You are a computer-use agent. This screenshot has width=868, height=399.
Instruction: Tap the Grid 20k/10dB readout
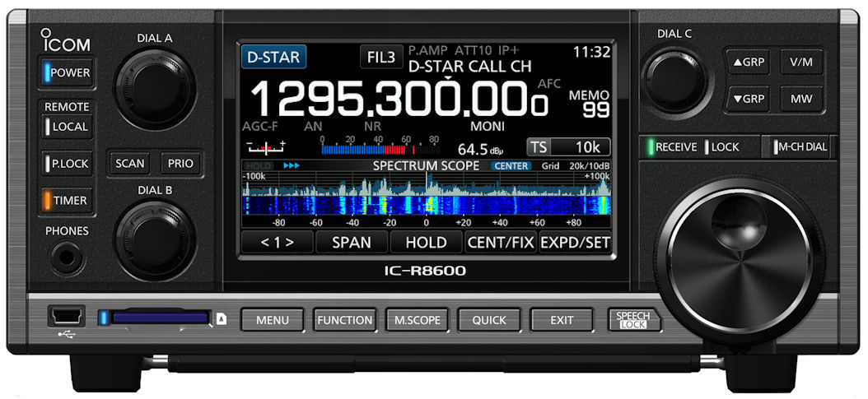[x=576, y=166]
